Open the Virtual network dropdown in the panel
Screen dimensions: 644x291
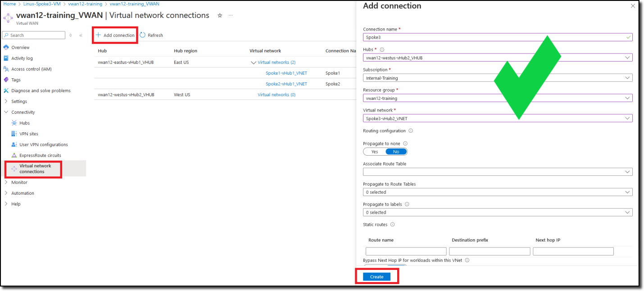pos(498,118)
